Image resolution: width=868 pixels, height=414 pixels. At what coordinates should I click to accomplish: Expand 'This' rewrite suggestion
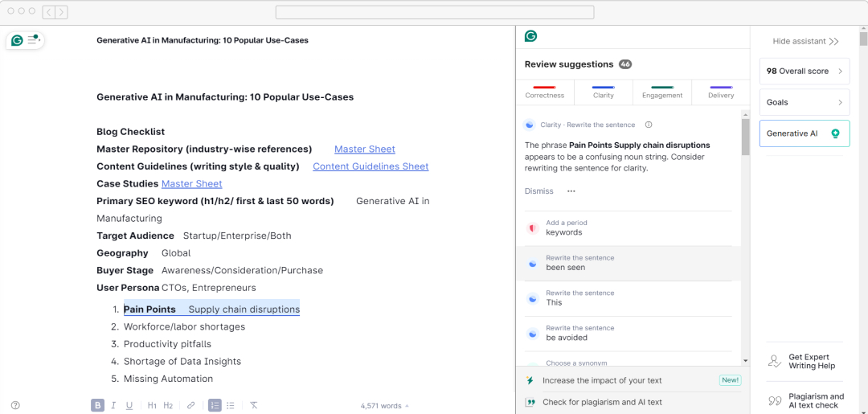[628, 298]
